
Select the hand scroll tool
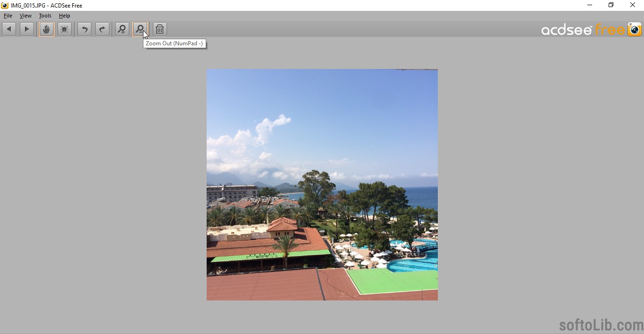[46, 29]
